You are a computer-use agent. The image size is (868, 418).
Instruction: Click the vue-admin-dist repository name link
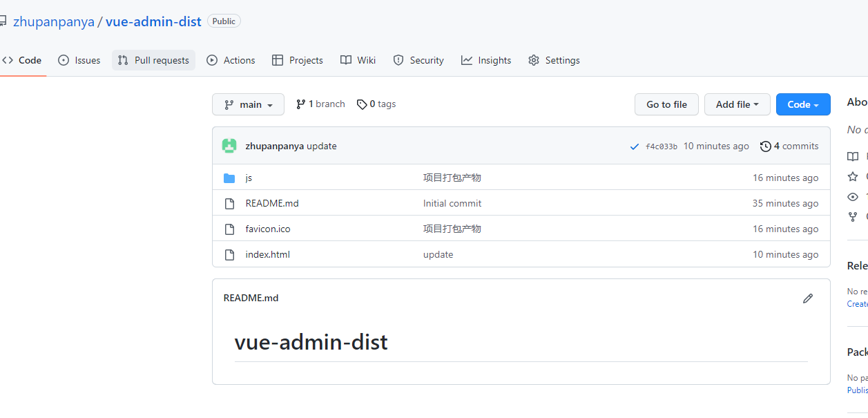pos(153,21)
